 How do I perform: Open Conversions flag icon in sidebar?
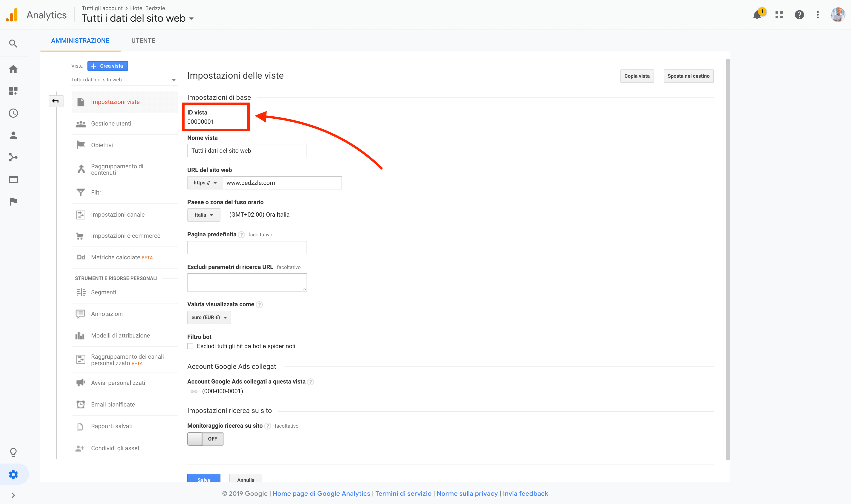13,201
